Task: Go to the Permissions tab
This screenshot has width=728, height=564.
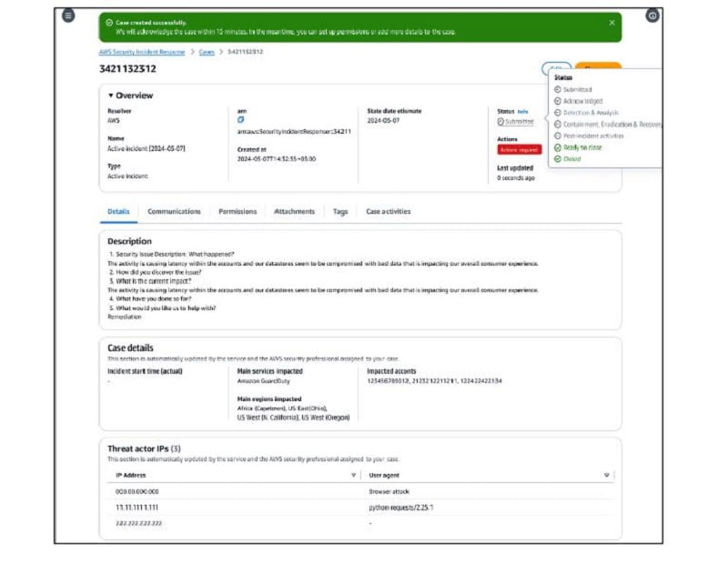Action: (x=238, y=212)
